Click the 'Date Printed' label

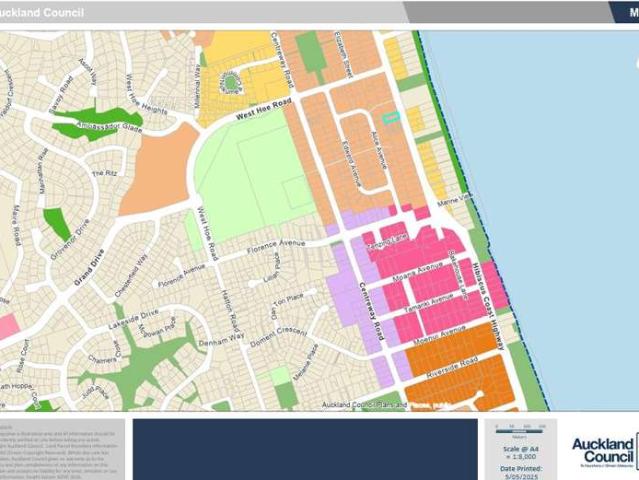[x=521, y=468]
